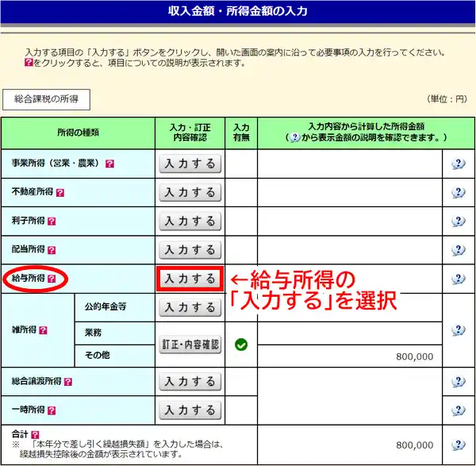This screenshot has width=476, height=466.
Task: Click help icon beside 一時所得
Action: point(52,410)
